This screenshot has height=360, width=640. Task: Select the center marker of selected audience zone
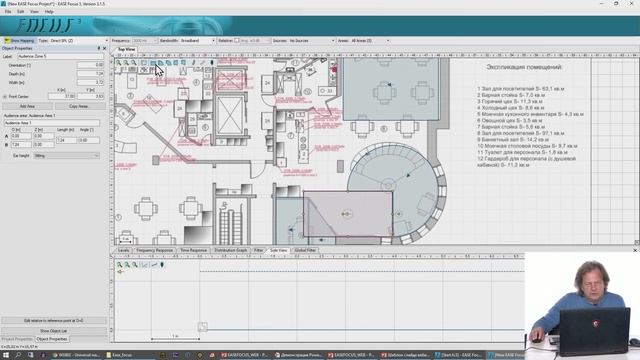346,214
